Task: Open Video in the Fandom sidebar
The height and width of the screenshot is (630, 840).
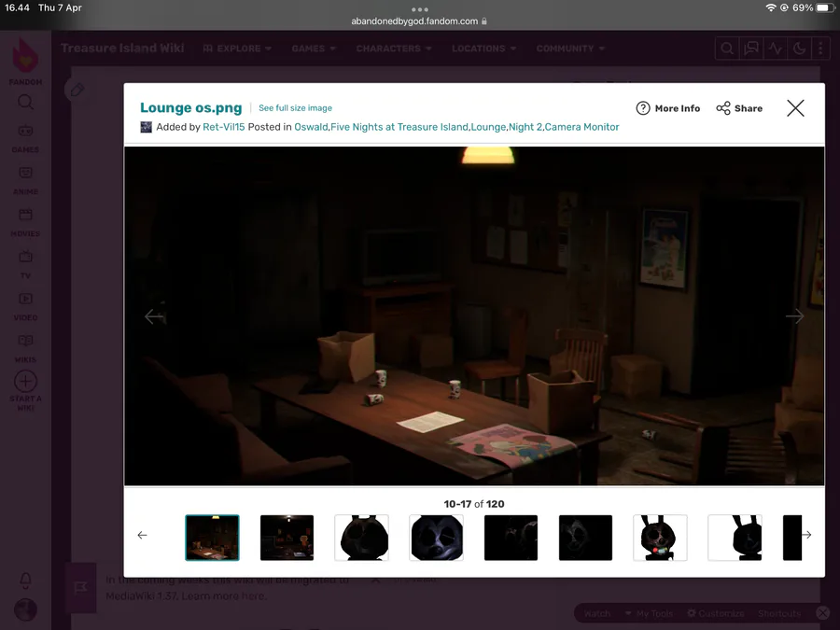Action: tap(25, 306)
